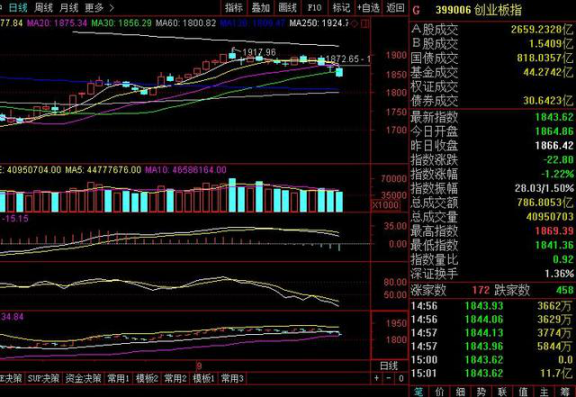The image size is (576, 397).
Task: Click the tallest cyan volume bar
Action: [x=232, y=195]
